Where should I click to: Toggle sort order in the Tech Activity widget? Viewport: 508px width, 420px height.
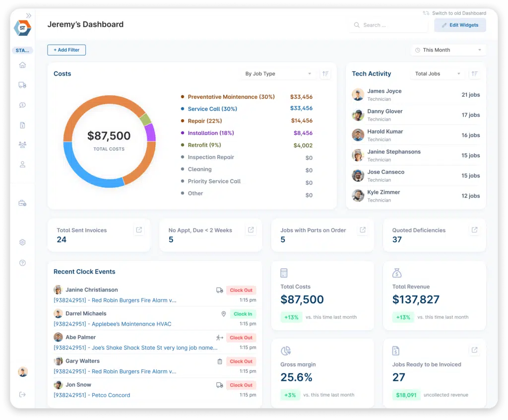click(x=475, y=74)
